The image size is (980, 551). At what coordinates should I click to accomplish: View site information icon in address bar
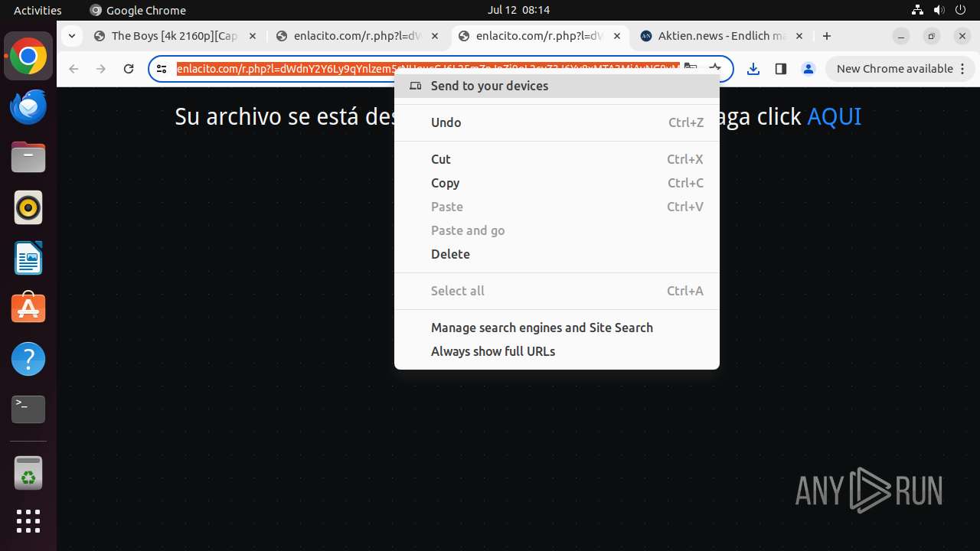pos(162,69)
